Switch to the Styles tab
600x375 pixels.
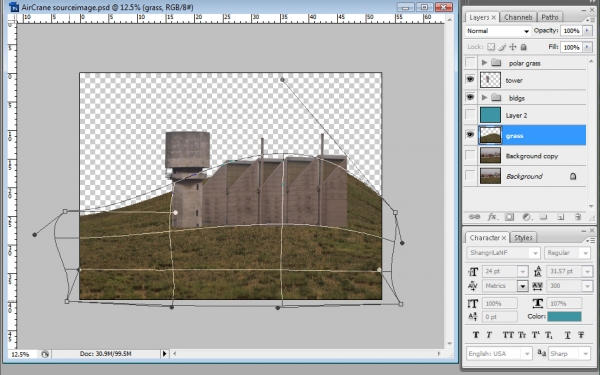pos(523,238)
